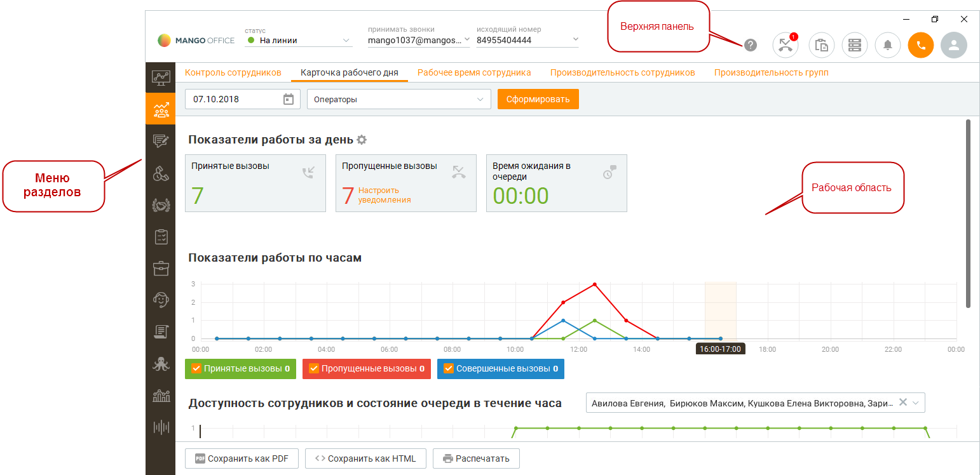
Task: Click Сохранить как HTML button
Action: (365, 458)
